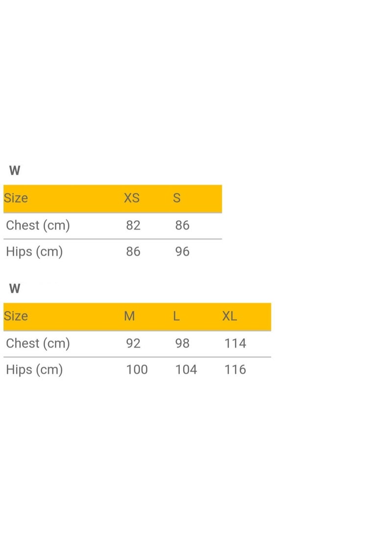This screenshot has width=392, height=535.
Task: Select the M size column header
Action: point(129,316)
